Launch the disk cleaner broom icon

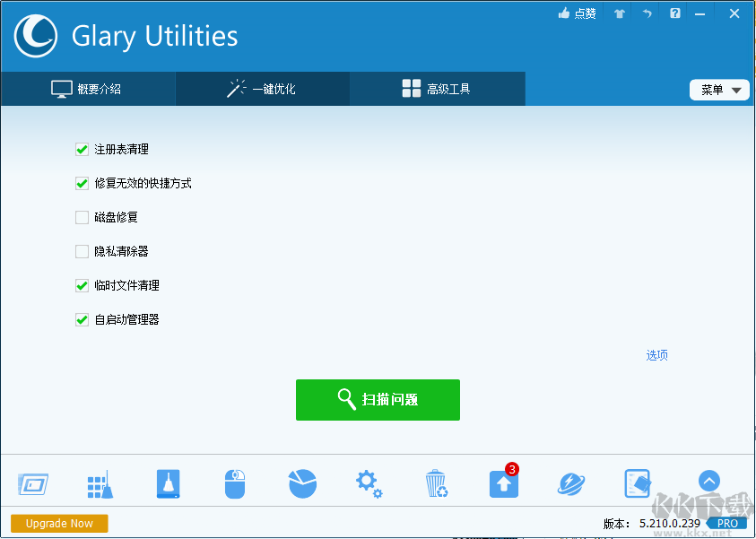pyautogui.click(x=169, y=483)
